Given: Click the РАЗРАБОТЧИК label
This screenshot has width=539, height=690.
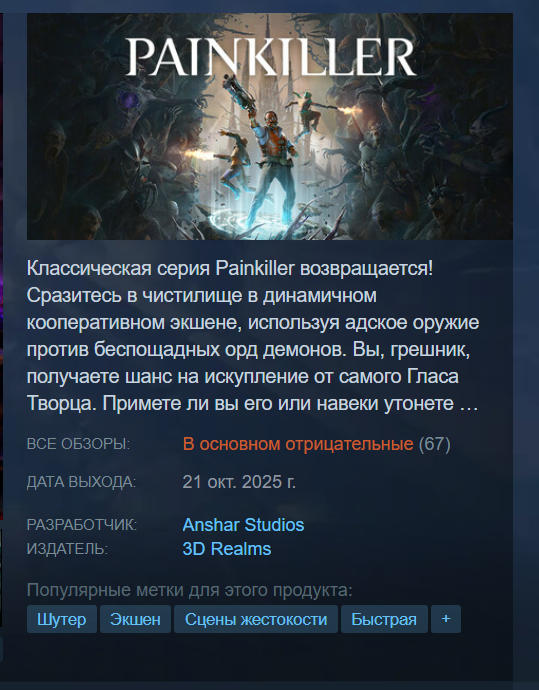Looking at the screenshot, I should (82, 525).
